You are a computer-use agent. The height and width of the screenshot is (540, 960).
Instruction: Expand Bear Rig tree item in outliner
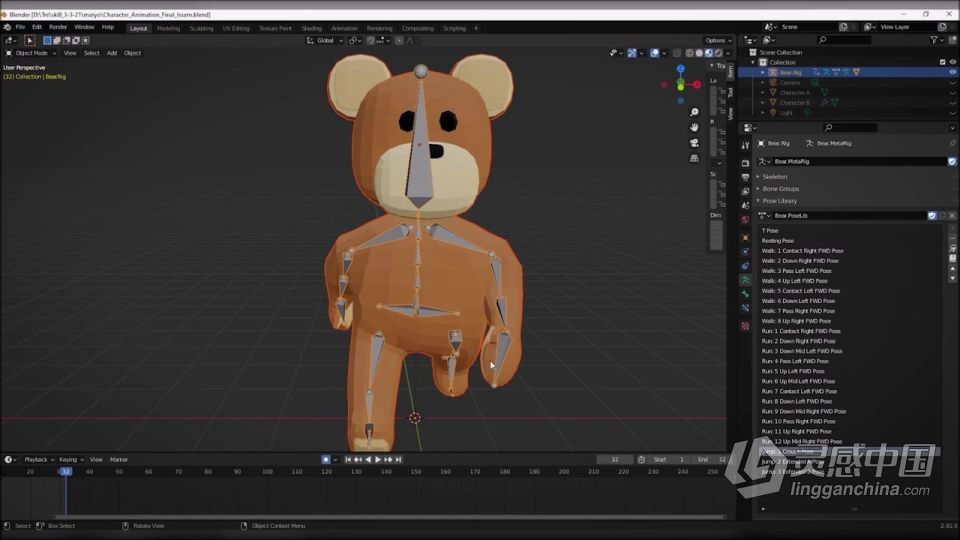[x=763, y=72]
